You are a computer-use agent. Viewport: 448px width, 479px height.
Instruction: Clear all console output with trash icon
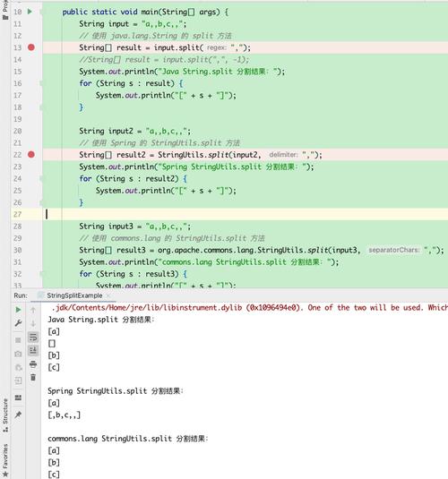[x=33, y=378]
